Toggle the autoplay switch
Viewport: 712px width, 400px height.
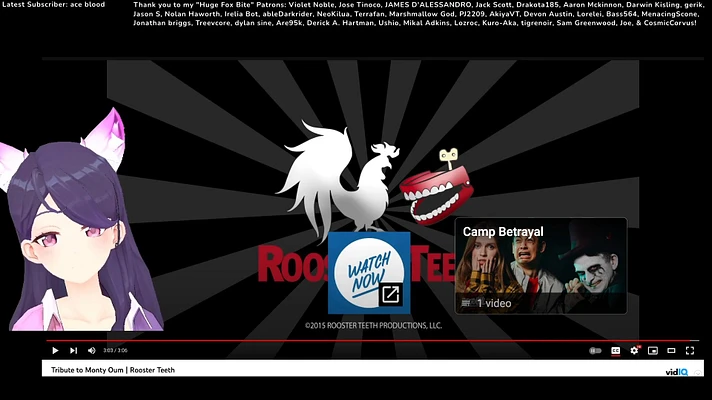595,351
